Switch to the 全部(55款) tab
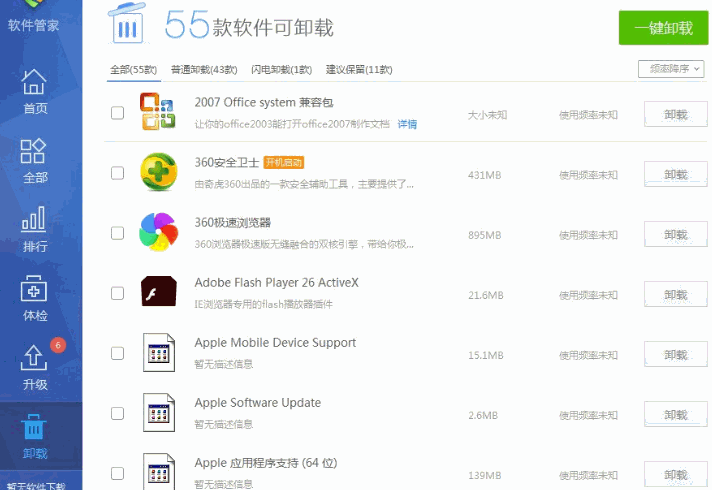This screenshot has height=490, width=712. coord(134,70)
